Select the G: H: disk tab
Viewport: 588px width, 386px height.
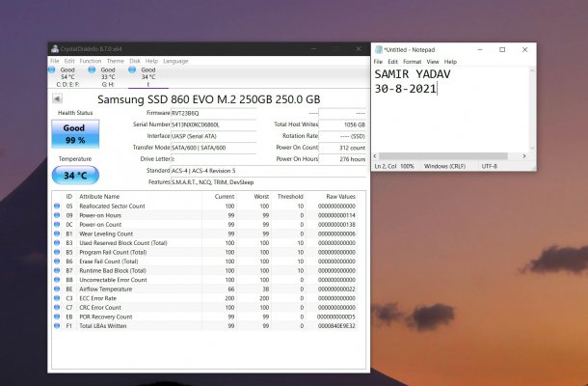pos(108,77)
